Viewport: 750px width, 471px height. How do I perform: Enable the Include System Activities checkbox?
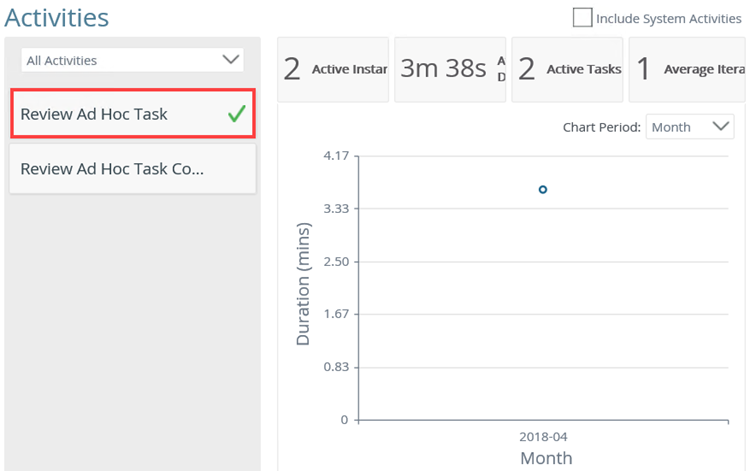[582, 18]
